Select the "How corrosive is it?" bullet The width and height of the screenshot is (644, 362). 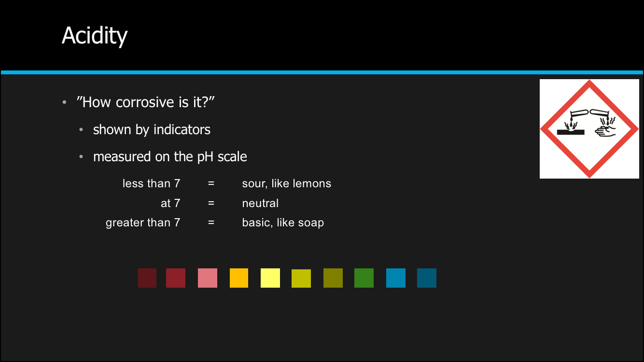click(x=145, y=102)
